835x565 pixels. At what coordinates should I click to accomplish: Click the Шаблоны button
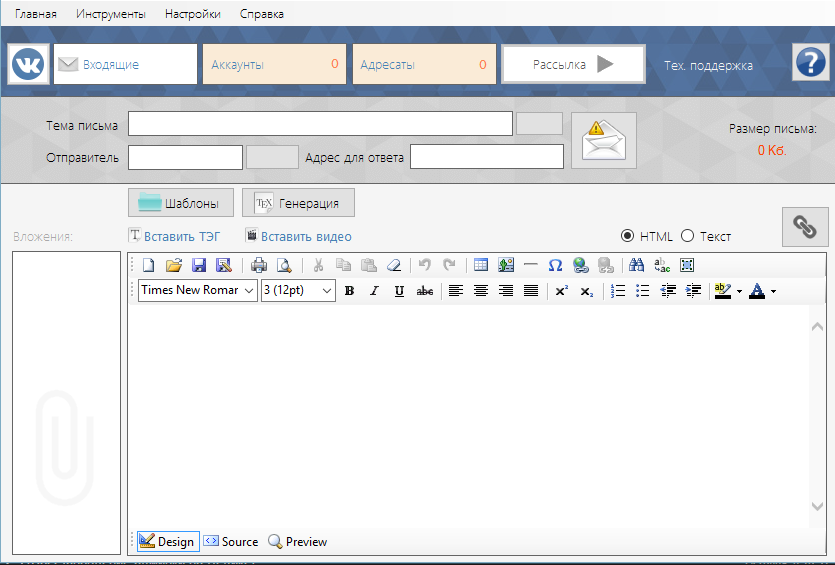(x=181, y=203)
